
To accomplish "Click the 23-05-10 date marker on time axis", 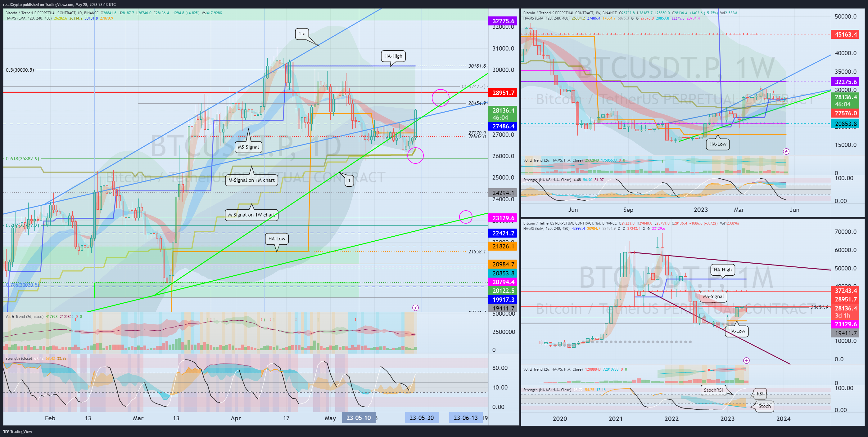I will [359, 418].
